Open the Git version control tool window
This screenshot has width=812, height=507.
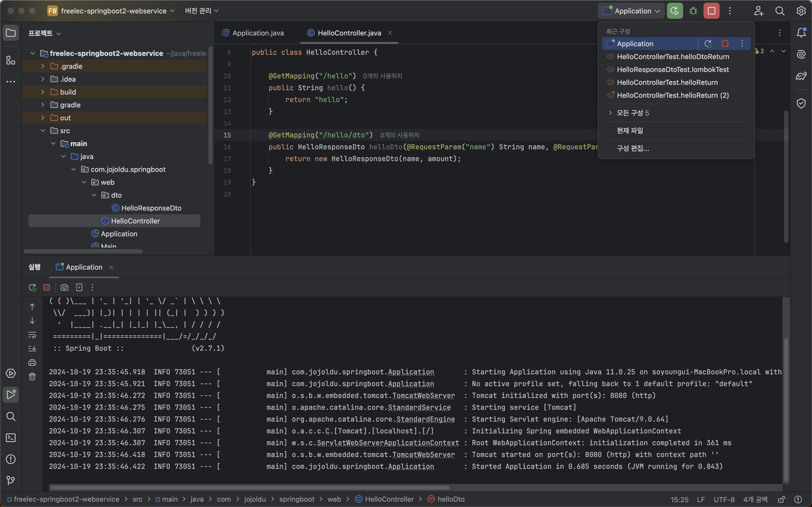pyautogui.click(x=11, y=480)
